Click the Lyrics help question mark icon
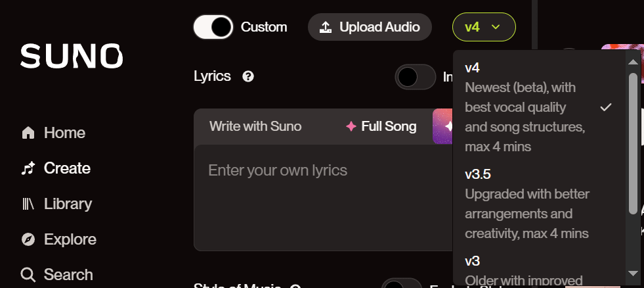The width and height of the screenshot is (644, 288). 248,76
